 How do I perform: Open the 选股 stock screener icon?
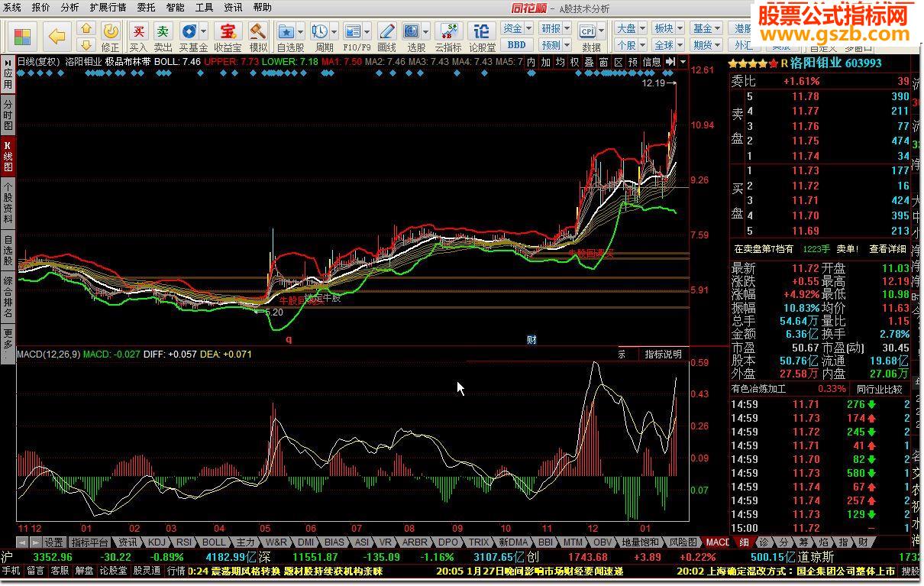(412, 31)
